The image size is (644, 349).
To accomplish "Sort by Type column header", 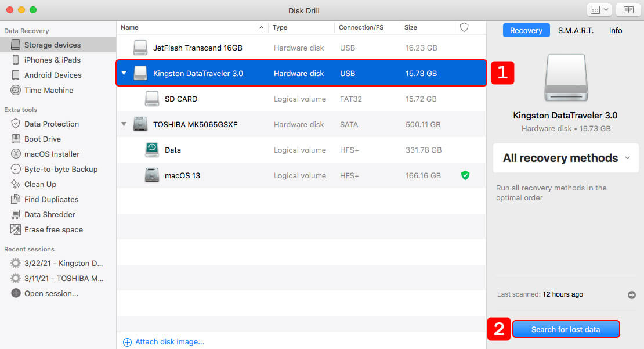I will [301, 27].
